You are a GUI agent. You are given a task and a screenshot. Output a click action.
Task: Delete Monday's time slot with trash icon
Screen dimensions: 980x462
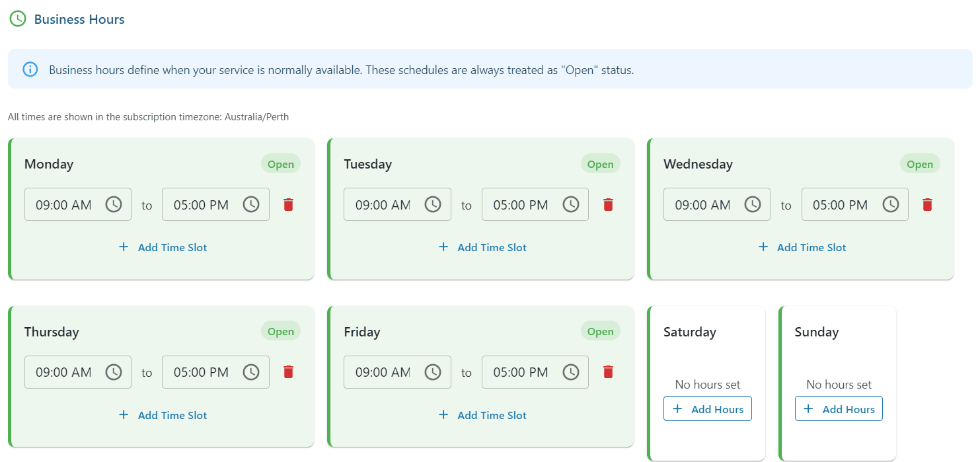coord(288,205)
